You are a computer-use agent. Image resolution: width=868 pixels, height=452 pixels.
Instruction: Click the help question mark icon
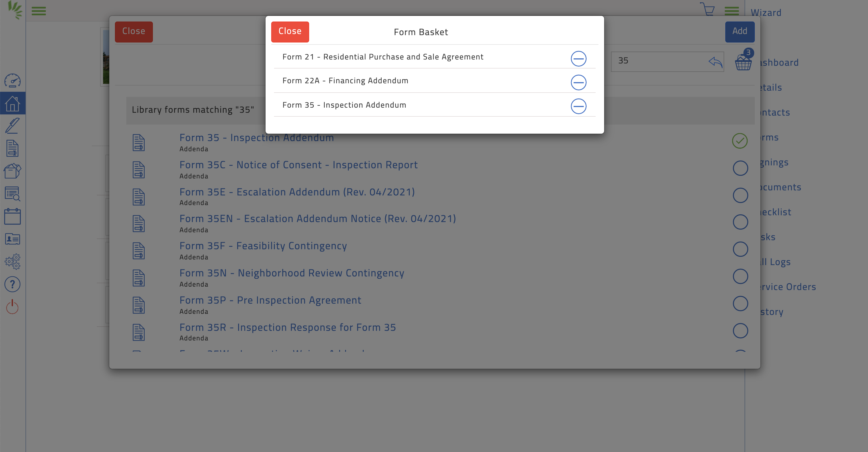coord(12,284)
